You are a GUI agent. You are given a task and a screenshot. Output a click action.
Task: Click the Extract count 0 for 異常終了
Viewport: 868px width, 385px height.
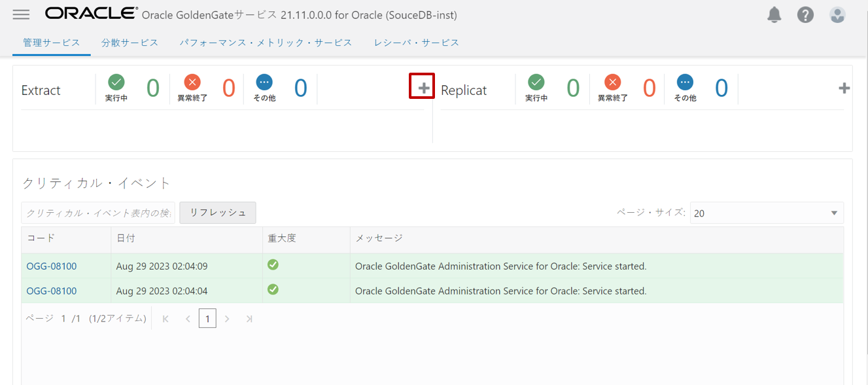228,88
